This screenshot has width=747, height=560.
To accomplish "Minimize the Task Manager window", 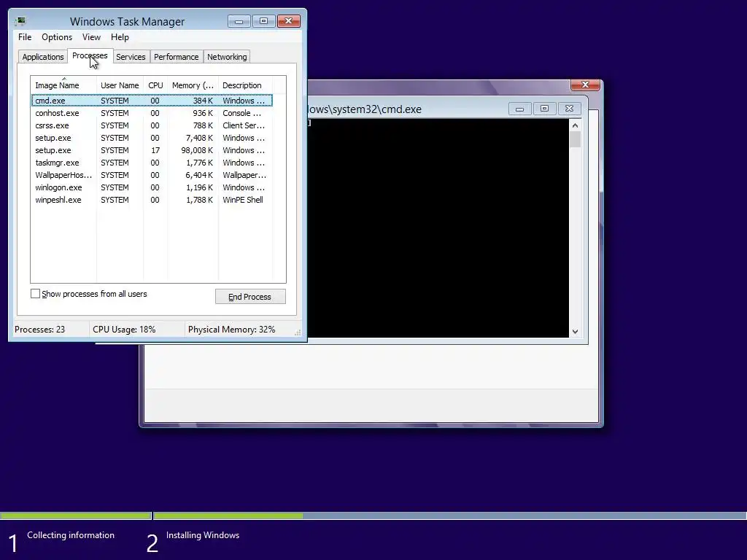I will click(239, 21).
